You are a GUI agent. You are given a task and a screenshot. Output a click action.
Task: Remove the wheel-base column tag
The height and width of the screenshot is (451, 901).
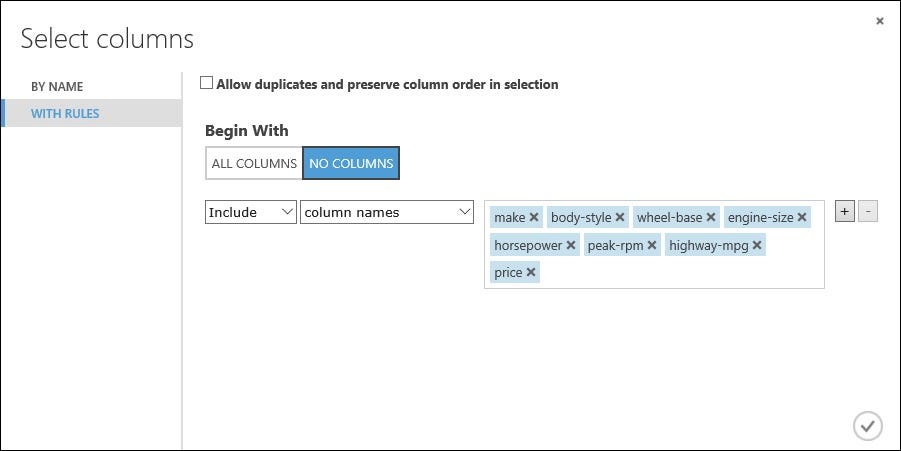[711, 217]
